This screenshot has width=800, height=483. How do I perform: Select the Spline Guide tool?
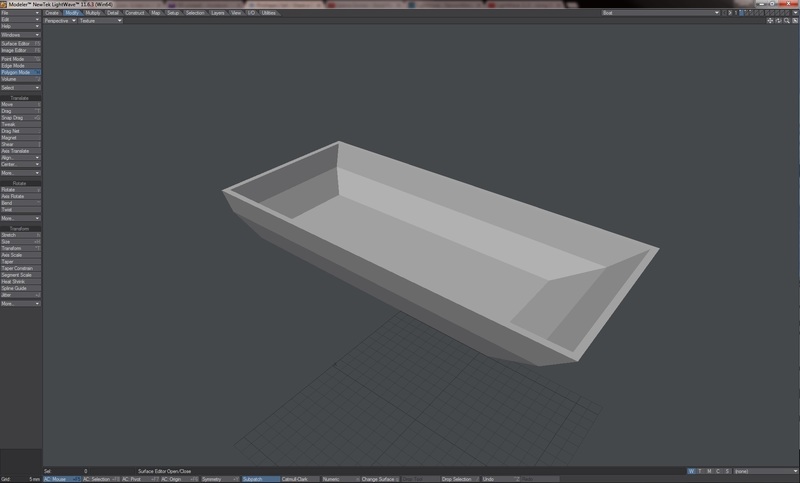pos(20,288)
